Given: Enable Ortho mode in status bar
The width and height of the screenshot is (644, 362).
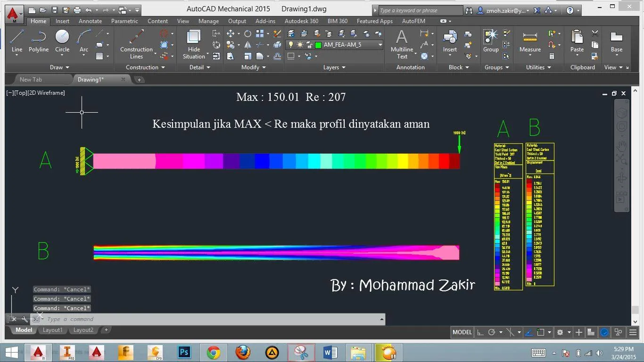Looking at the screenshot, I should [x=480, y=332].
